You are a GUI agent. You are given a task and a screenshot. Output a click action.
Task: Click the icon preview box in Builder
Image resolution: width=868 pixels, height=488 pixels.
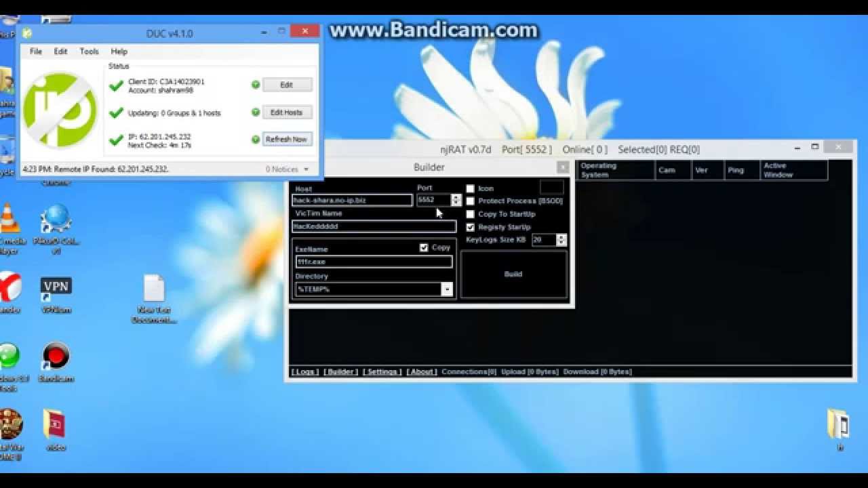pyautogui.click(x=551, y=187)
